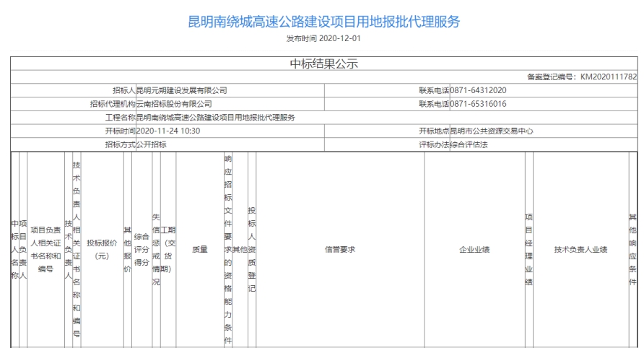Click the 技术负责人业绩 column header
The image size is (644, 348).
click(x=580, y=249)
